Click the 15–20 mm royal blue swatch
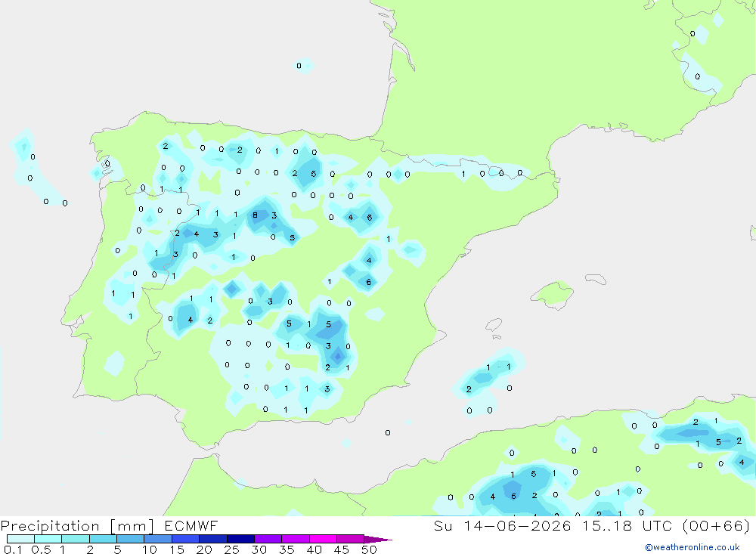Viewport: 756px width, 554px height. (x=186, y=539)
